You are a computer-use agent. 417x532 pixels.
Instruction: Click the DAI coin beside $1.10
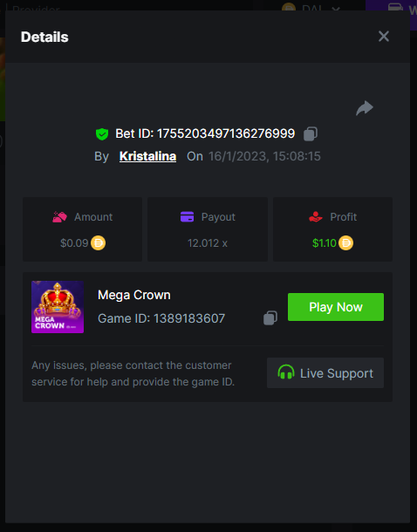tap(345, 243)
